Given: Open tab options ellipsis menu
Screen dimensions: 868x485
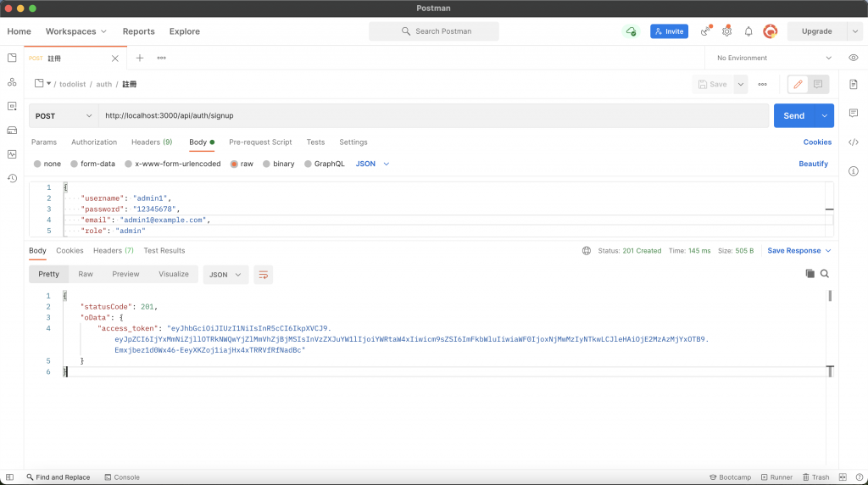Looking at the screenshot, I should [161, 59].
